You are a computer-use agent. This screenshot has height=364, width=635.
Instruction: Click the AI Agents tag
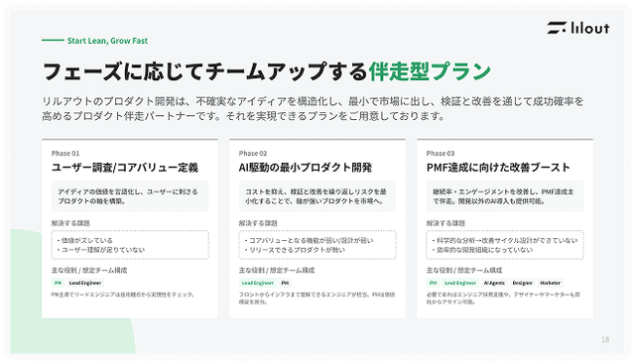pyautogui.click(x=494, y=283)
